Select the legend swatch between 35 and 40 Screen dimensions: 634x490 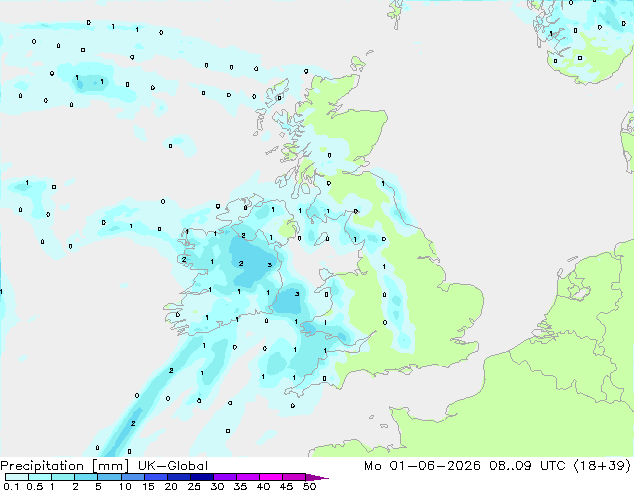point(247,477)
